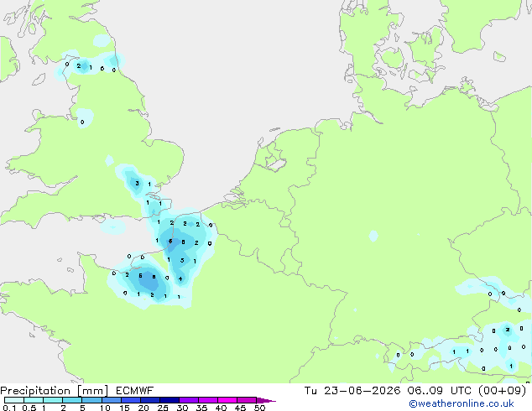532x411 pixels.
Task: Click the 'Precipitation' title text
Action: (35, 391)
